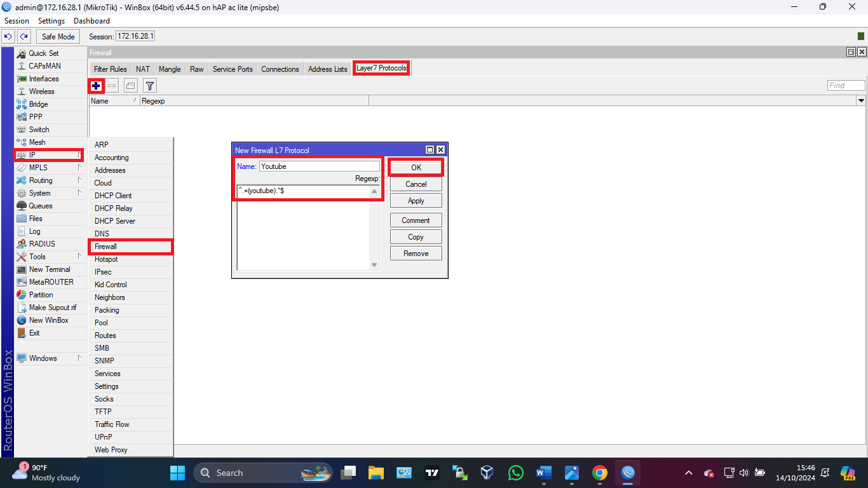Show hidden system tray icons chevron

[x=689, y=473]
